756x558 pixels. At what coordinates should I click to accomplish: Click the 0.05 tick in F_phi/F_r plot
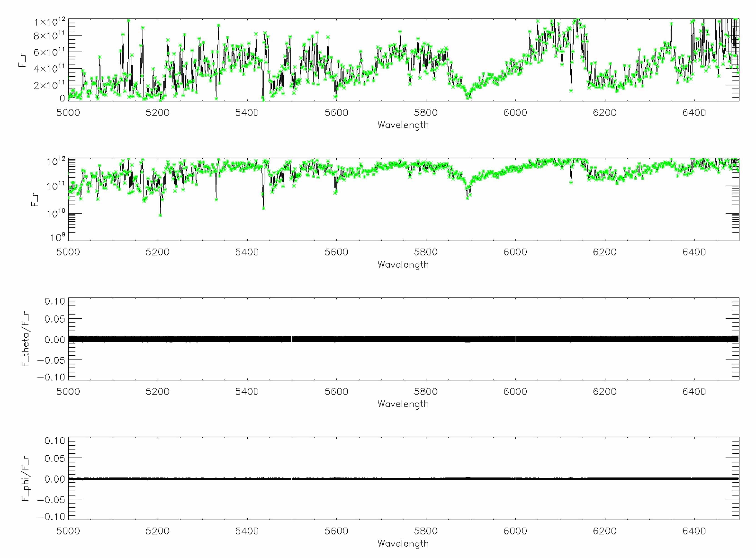[55, 458]
